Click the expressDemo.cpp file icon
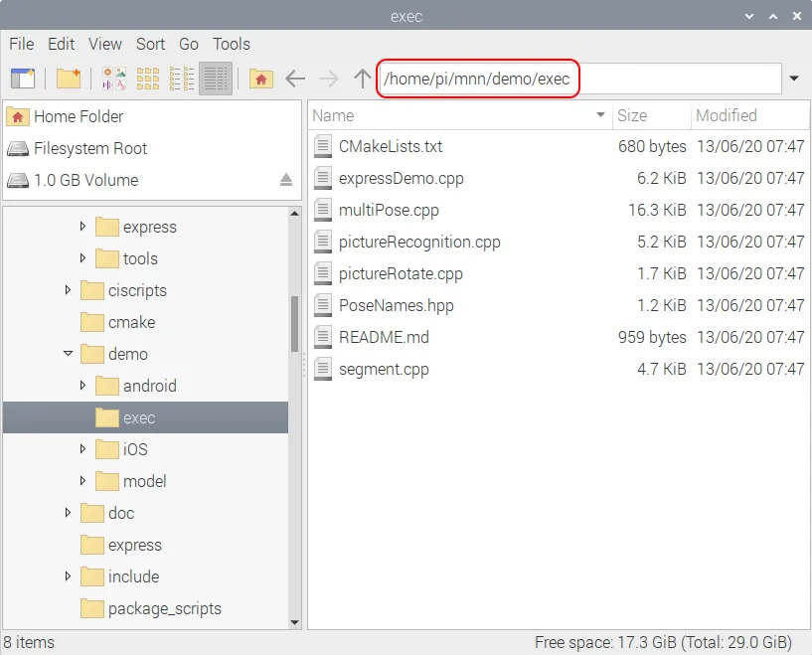The height and width of the screenshot is (655, 812). point(323,178)
